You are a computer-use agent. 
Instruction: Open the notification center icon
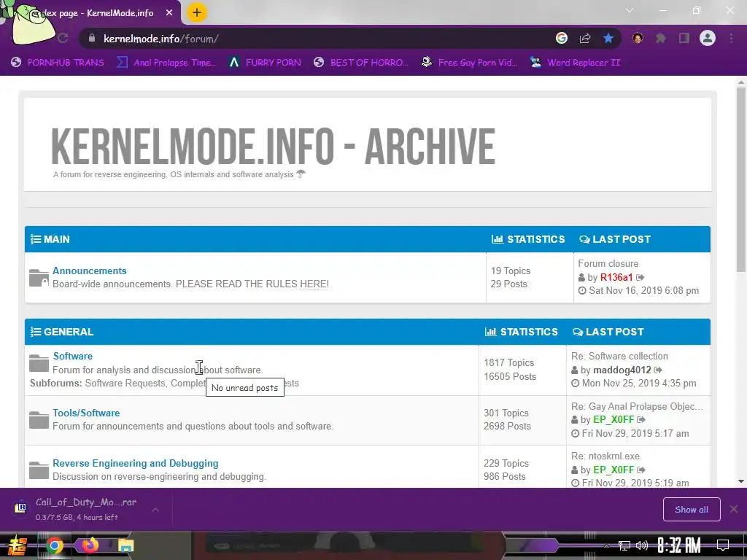[x=723, y=545]
